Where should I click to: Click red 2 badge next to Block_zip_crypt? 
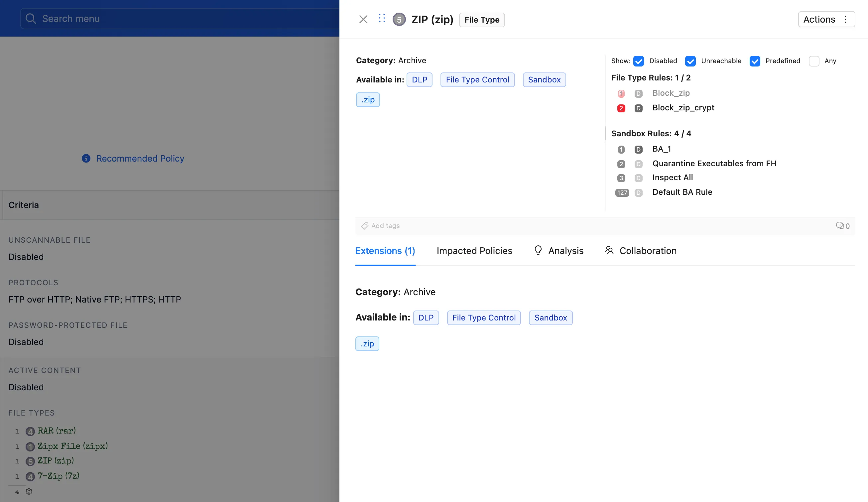pyautogui.click(x=621, y=108)
